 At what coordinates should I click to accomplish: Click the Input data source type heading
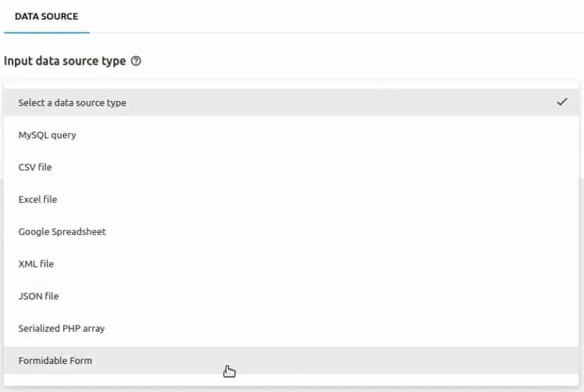click(x=64, y=61)
